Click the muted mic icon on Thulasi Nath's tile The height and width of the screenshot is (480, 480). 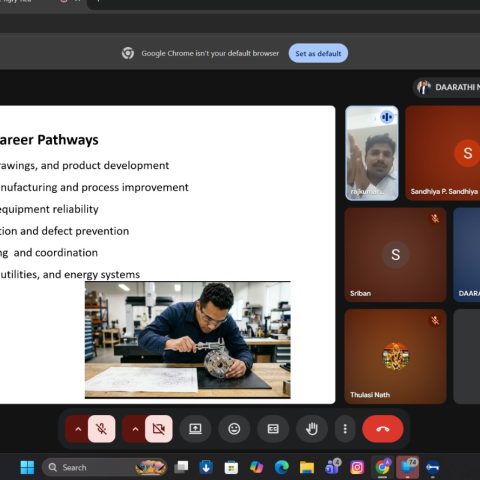tap(435, 320)
